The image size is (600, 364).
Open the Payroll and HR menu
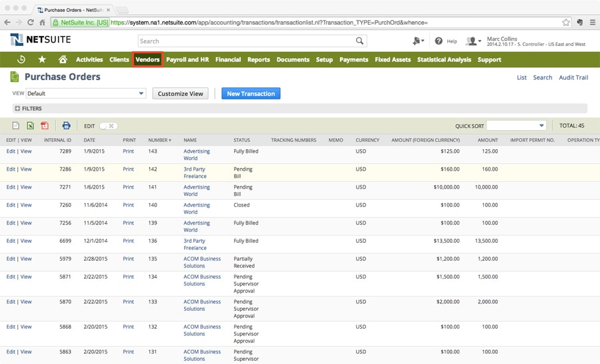pyautogui.click(x=187, y=59)
